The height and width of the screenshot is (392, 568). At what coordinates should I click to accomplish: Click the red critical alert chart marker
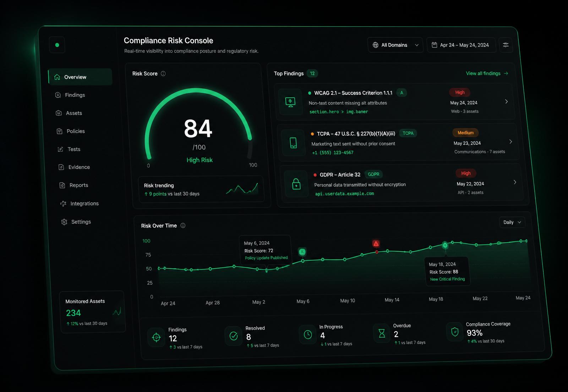point(376,244)
